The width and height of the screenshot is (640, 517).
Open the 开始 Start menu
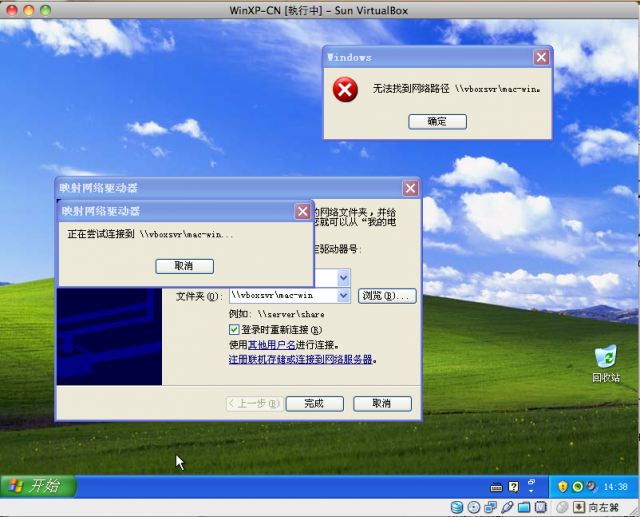(38, 486)
